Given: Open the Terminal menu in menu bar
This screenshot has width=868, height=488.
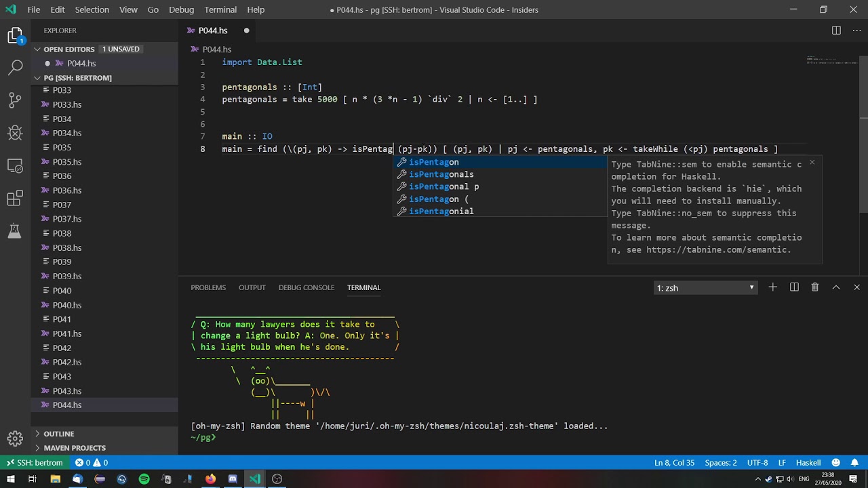Looking at the screenshot, I should [x=220, y=9].
